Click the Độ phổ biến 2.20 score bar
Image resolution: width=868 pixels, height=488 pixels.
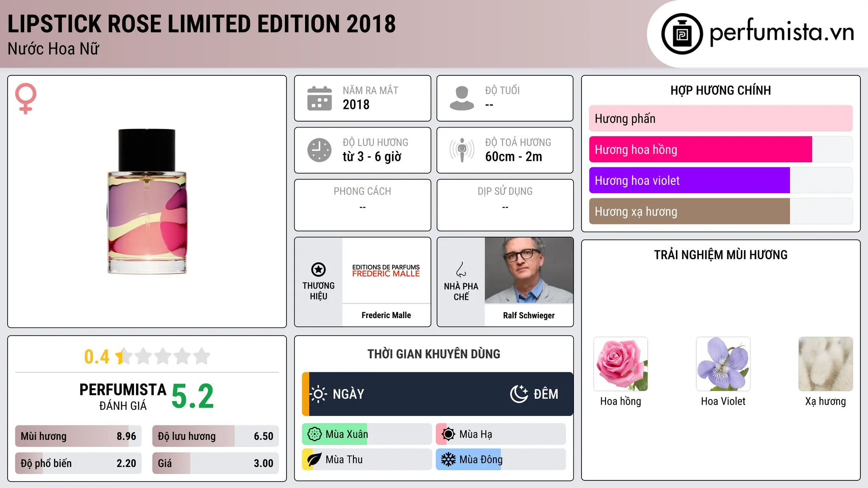(78, 463)
